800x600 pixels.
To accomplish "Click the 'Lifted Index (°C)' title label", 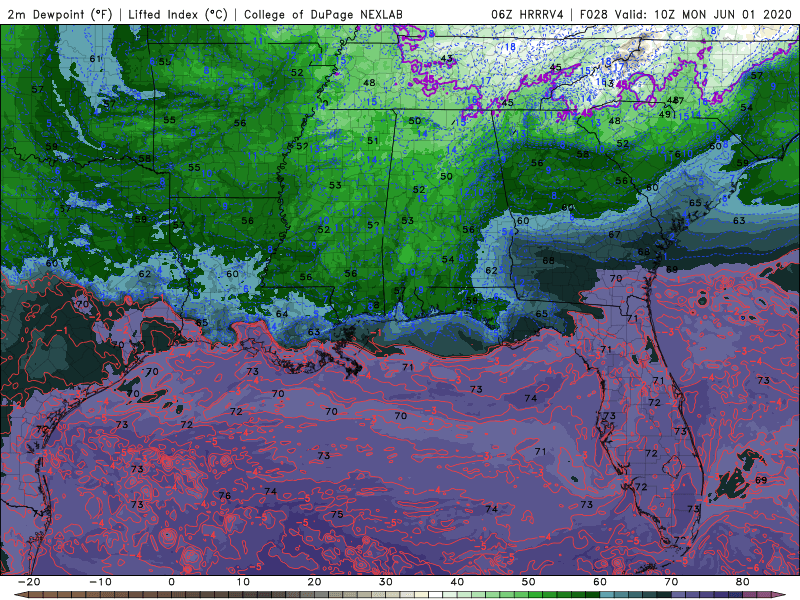I will 178,14.
